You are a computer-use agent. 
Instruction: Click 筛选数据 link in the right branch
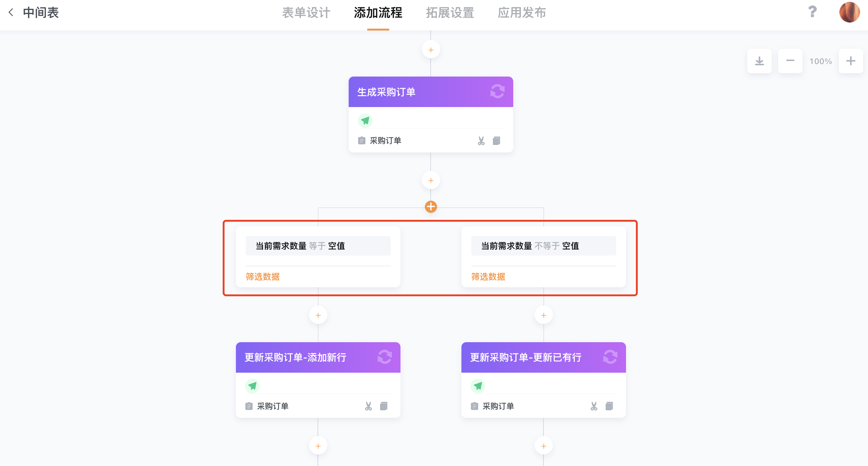click(488, 277)
